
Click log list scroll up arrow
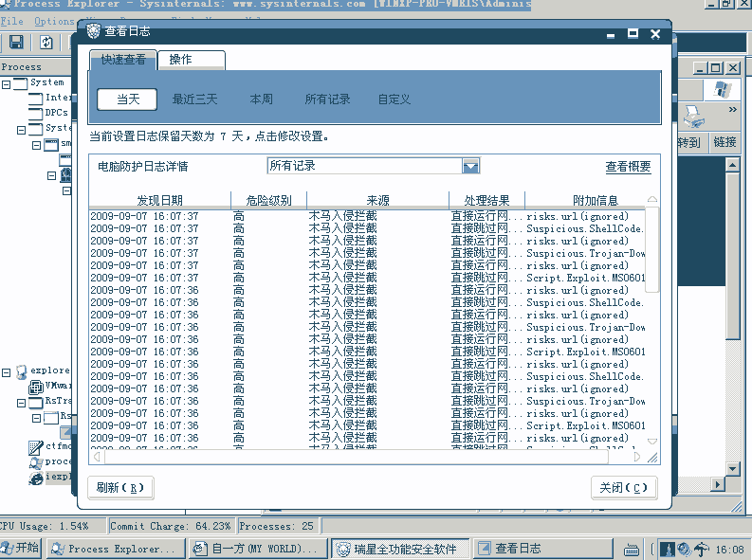651,199
